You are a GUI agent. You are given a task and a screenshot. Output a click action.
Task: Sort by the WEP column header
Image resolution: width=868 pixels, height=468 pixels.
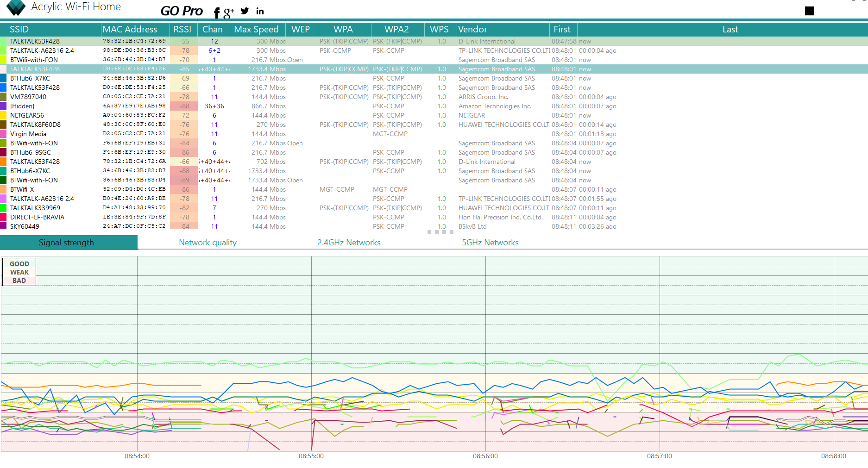tap(302, 29)
